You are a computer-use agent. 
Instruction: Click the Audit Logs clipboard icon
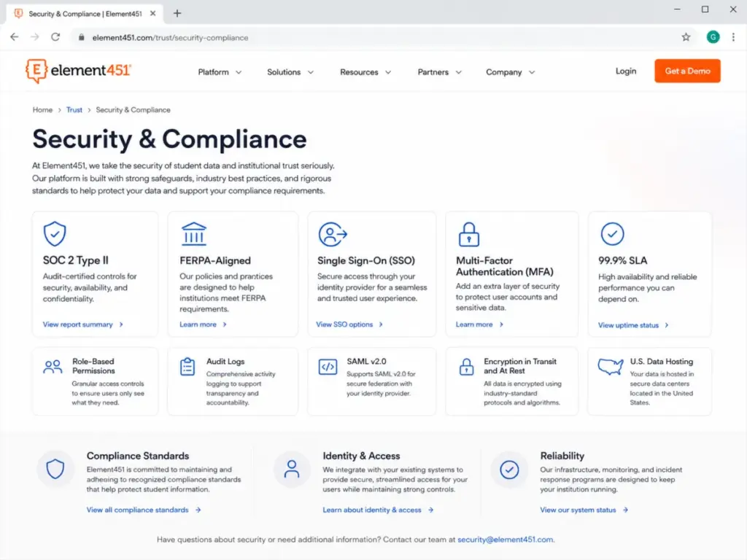point(187,367)
